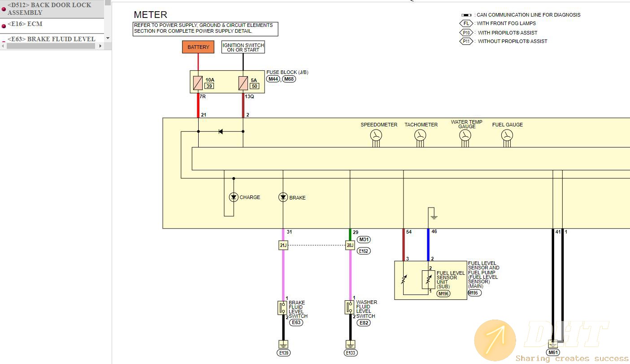Screen dimensions: 630x364
Task: Open connector M195 label
Action: point(474,293)
